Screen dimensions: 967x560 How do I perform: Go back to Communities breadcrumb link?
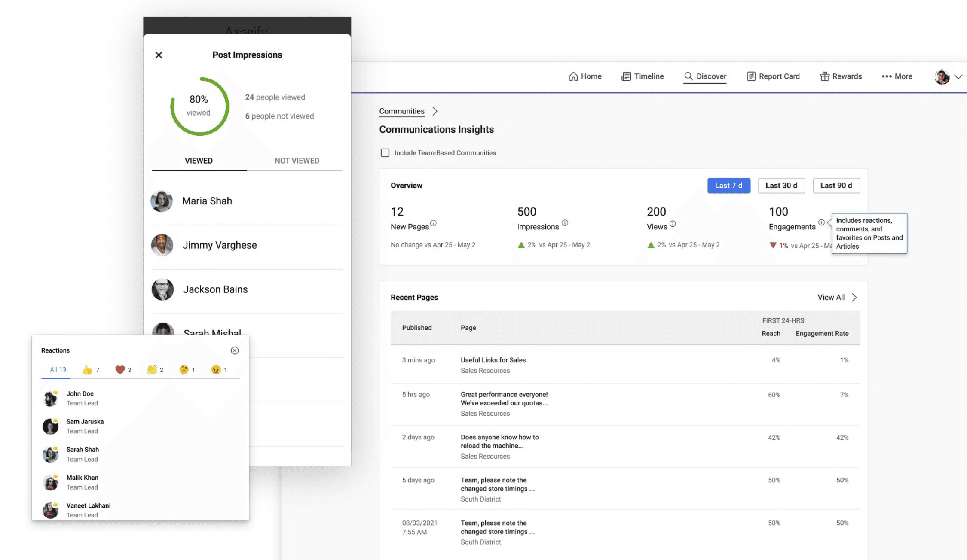402,111
